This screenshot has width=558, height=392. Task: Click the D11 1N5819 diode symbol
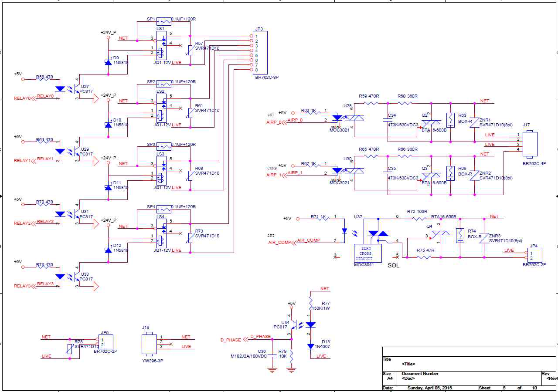point(108,187)
